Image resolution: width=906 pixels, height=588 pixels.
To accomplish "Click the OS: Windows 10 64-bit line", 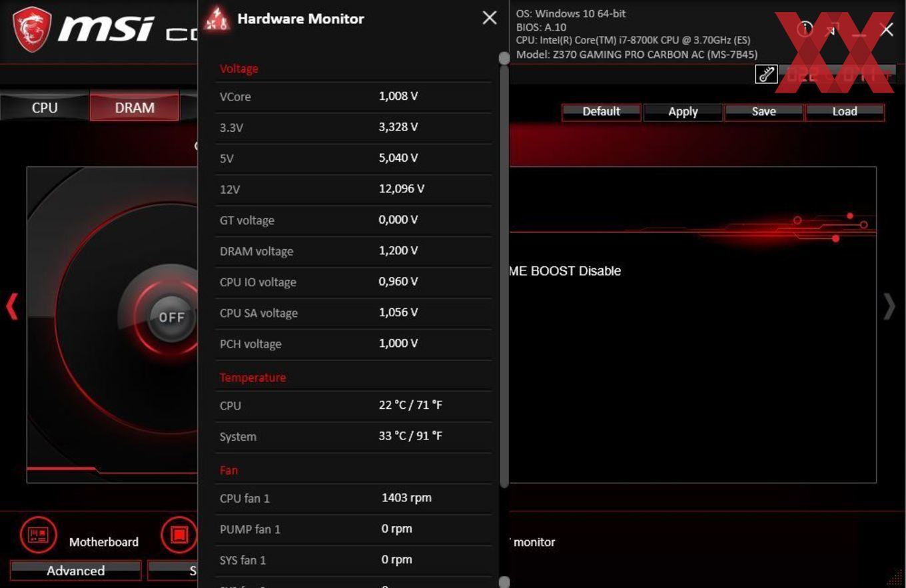I will (x=571, y=13).
